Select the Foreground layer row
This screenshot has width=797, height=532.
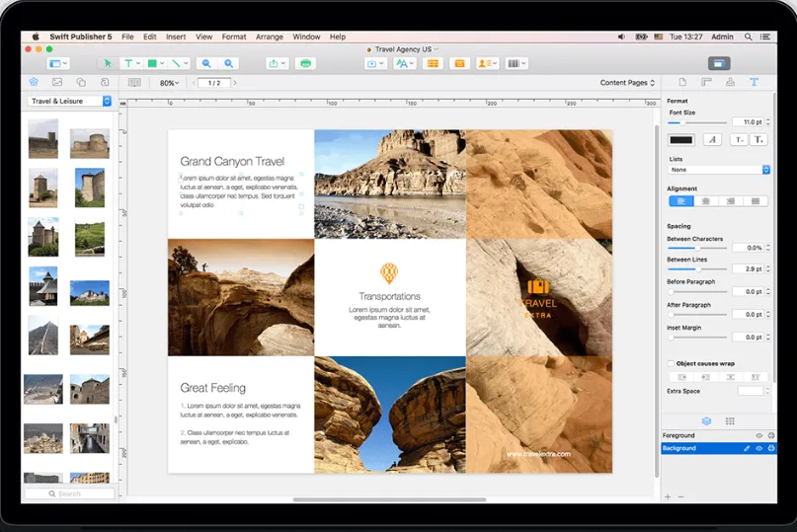tap(719, 435)
